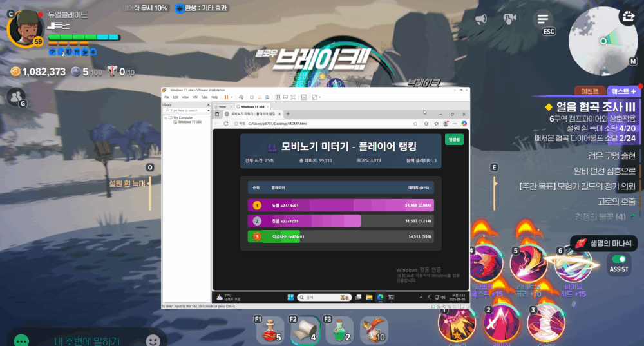
Task: Switch to the 이벤트 tab
Action: pos(590,91)
